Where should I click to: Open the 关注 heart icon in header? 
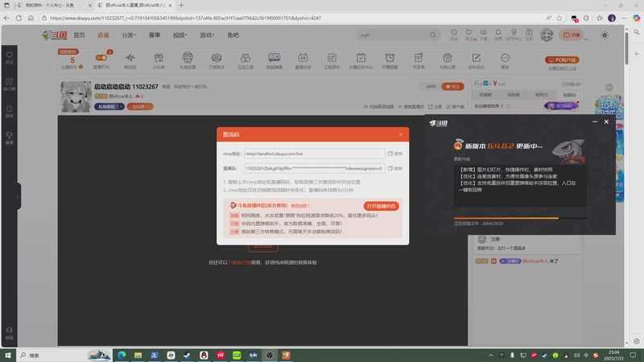click(x=469, y=35)
